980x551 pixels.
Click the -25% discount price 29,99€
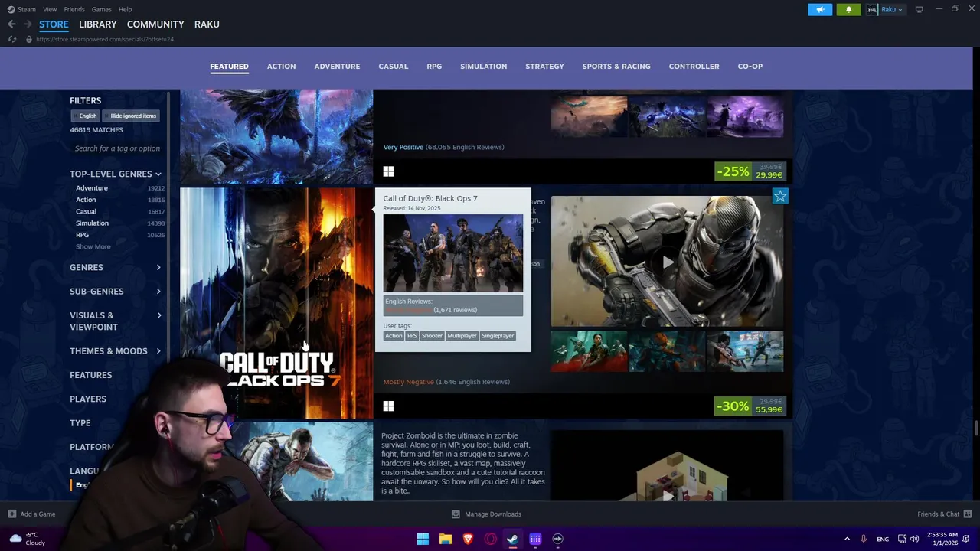[x=750, y=171]
